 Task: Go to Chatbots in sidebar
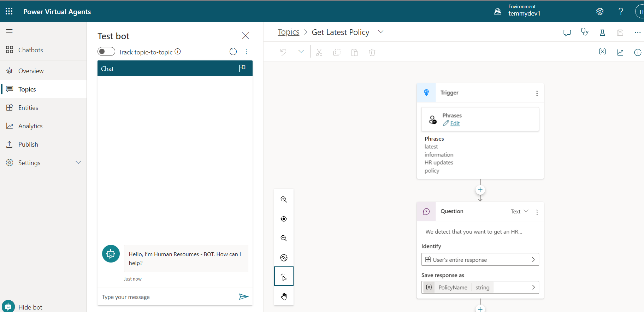tap(43, 50)
